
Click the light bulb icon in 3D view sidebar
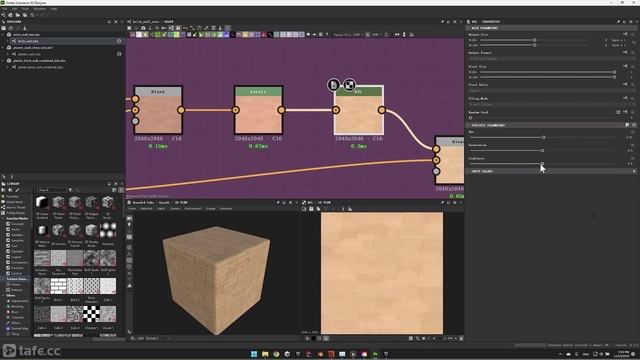[129, 225]
